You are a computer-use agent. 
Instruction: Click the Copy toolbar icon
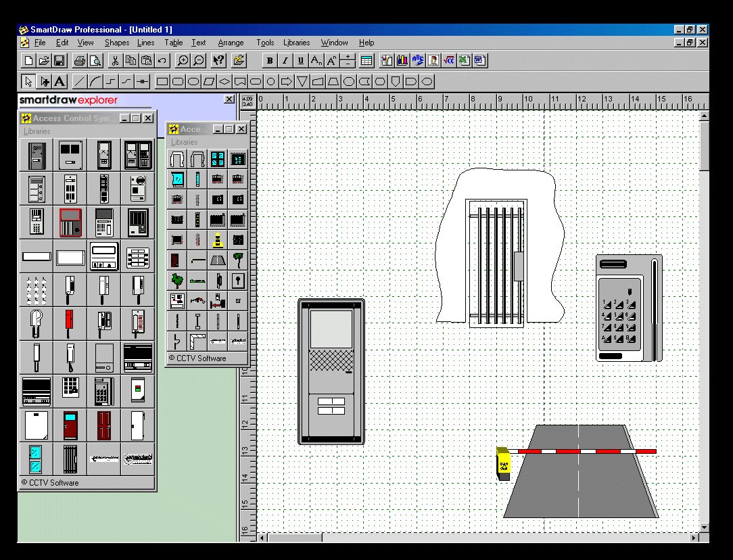[131, 60]
